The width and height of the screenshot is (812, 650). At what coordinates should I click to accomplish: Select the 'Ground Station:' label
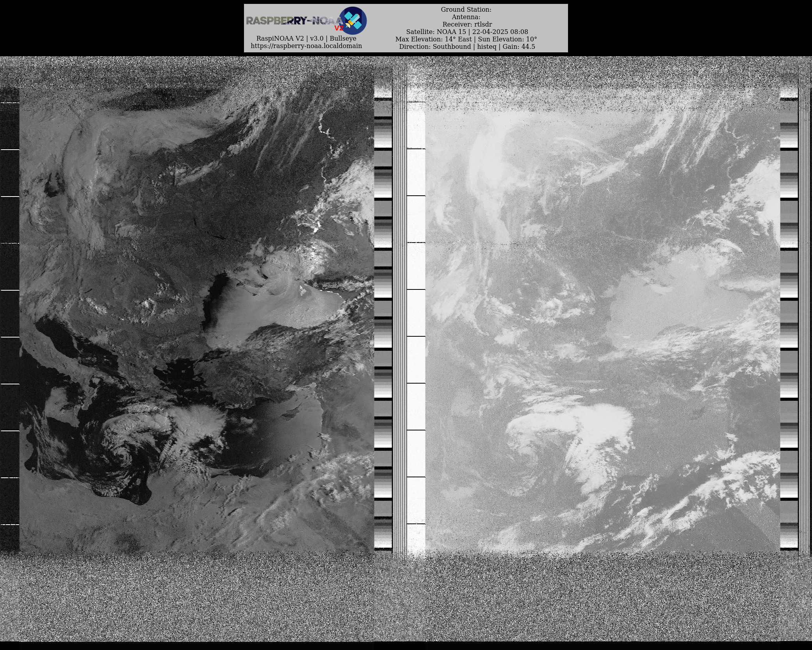pyautogui.click(x=466, y=9)
